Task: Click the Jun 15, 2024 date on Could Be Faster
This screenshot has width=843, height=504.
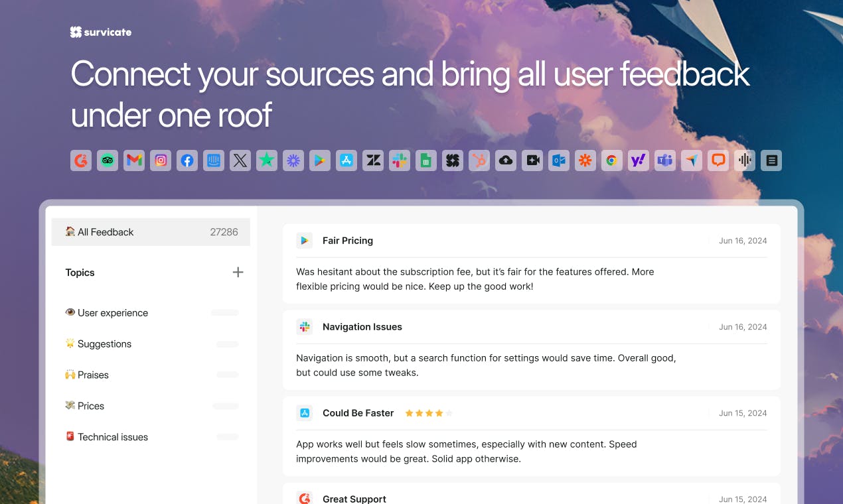Action: (743, 413)
